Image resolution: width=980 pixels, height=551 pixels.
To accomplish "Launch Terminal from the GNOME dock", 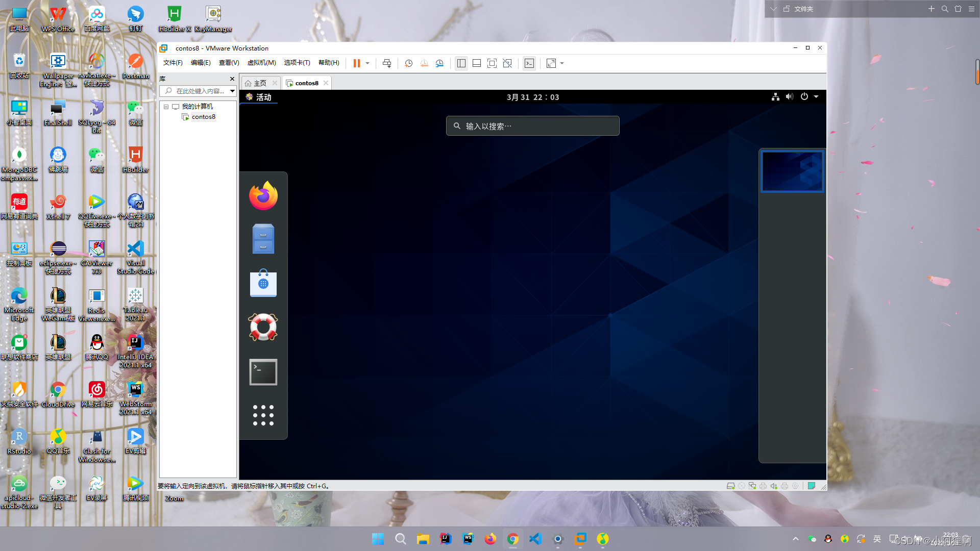I will click(x=263, y=372).
